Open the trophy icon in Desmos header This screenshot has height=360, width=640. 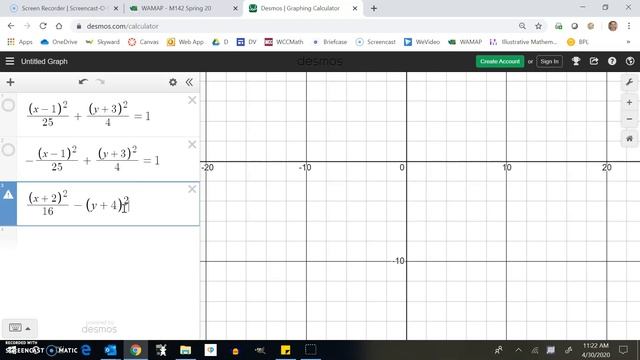pos(576,61)
